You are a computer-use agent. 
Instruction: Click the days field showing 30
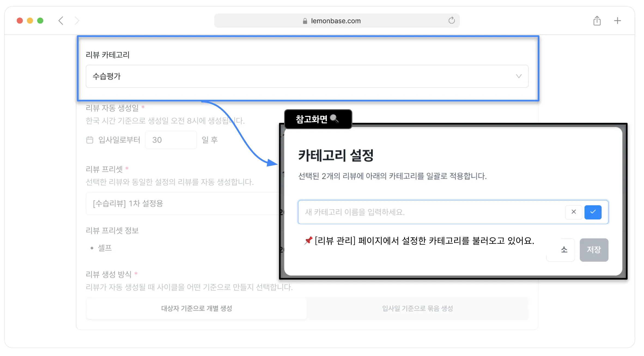pyautogui.click(x=171, y=140)
